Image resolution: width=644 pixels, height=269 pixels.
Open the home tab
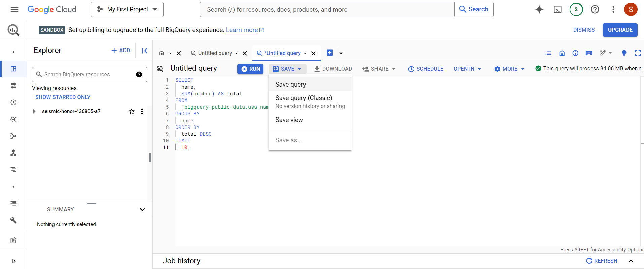coord(162,53)
